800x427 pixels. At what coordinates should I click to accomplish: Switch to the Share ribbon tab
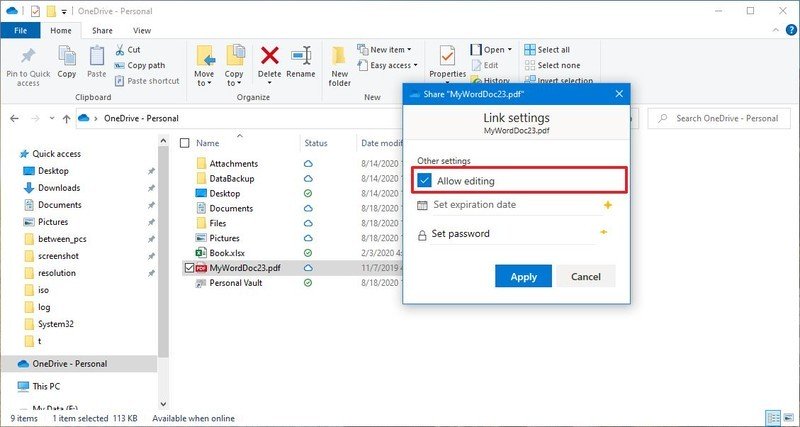tap(102, 31)
